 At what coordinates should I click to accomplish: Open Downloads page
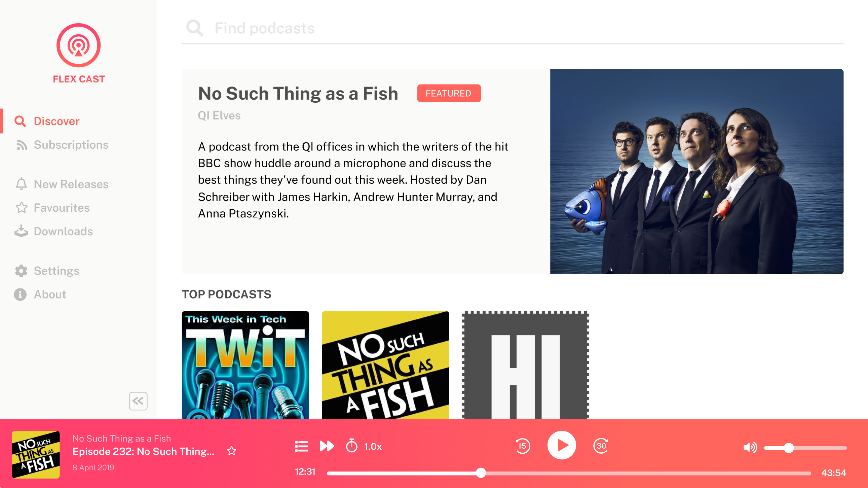54,231
